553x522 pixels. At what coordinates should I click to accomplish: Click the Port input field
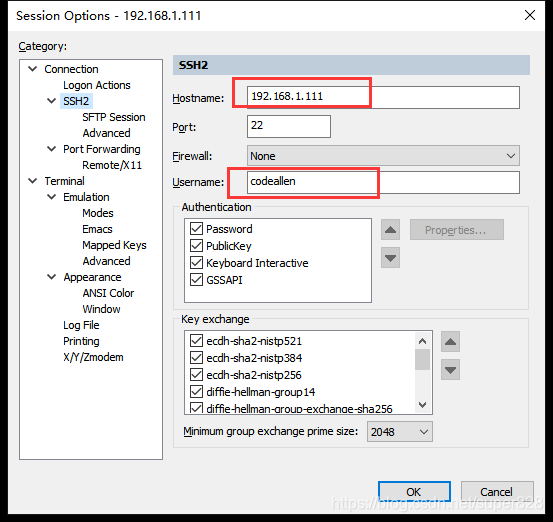[288, 126]
